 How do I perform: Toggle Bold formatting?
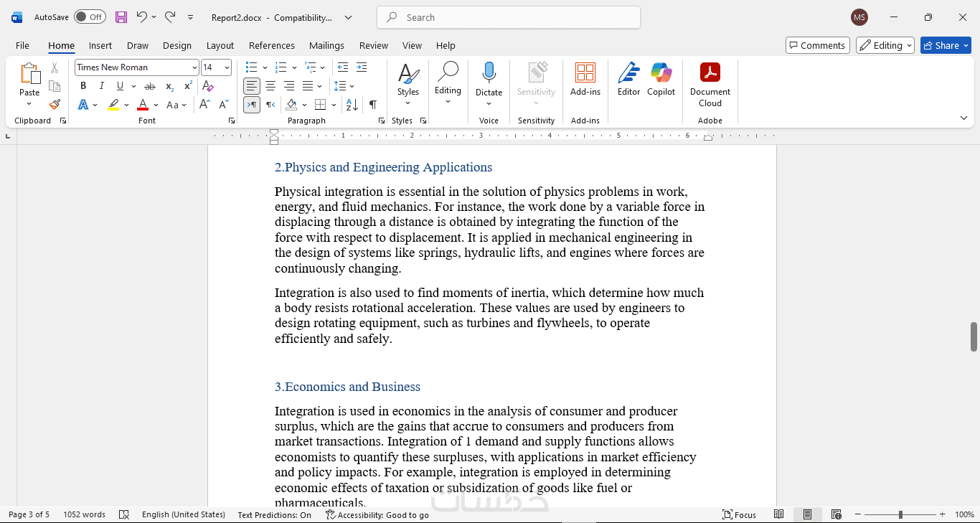pos(83,86)
